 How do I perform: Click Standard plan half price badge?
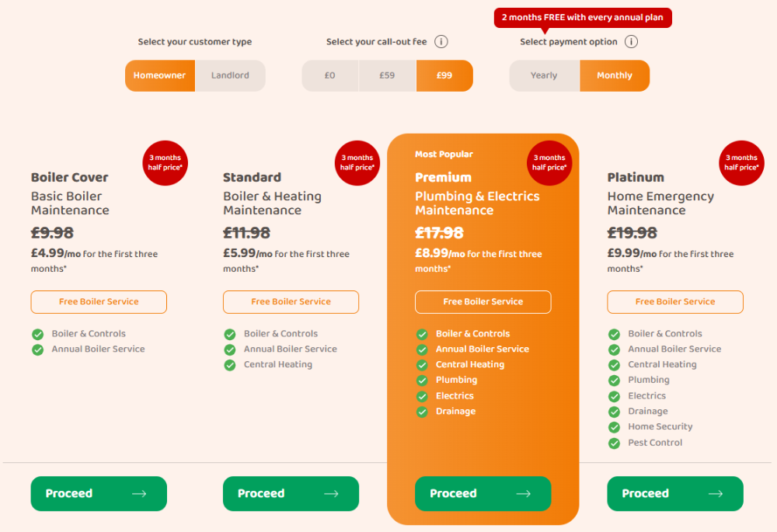coord(357,163)
